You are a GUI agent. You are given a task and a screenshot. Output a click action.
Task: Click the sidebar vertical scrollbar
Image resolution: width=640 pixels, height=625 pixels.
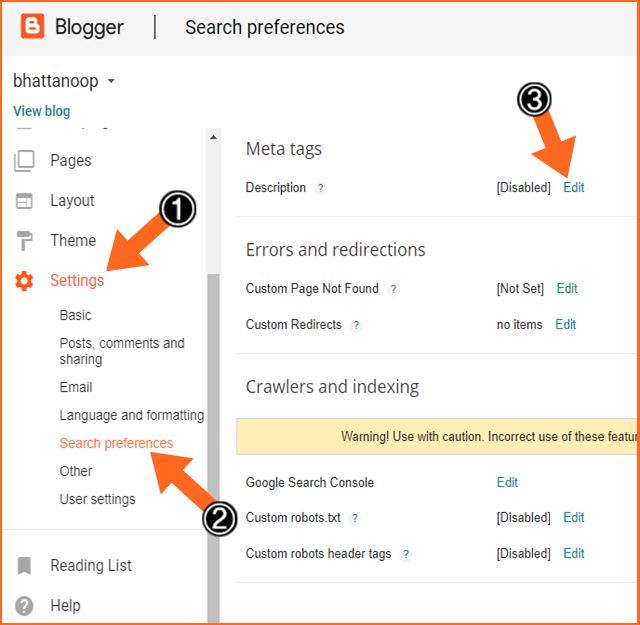(x=212, y=400)
